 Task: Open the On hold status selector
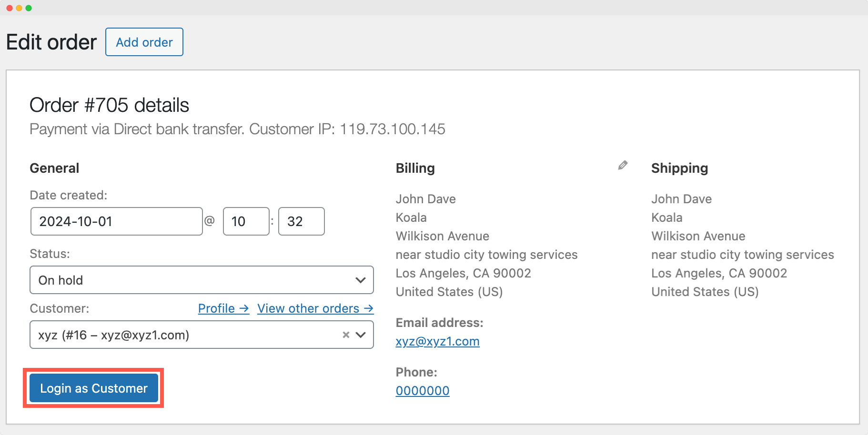(x=200, y=280)
